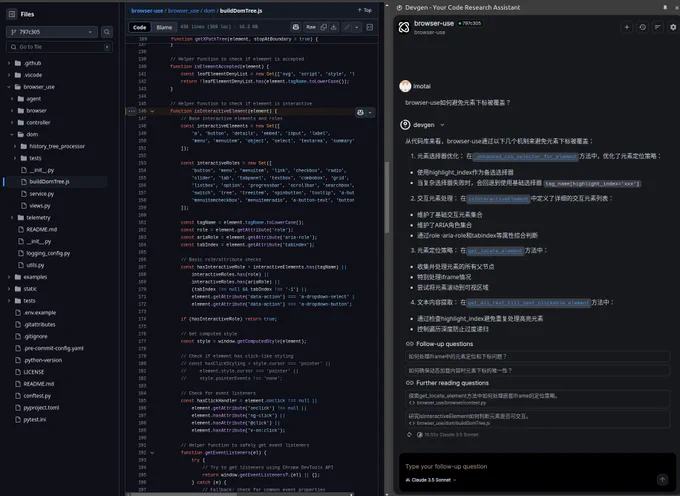Open the dom breadcrumb link

[x=209, y=10]
